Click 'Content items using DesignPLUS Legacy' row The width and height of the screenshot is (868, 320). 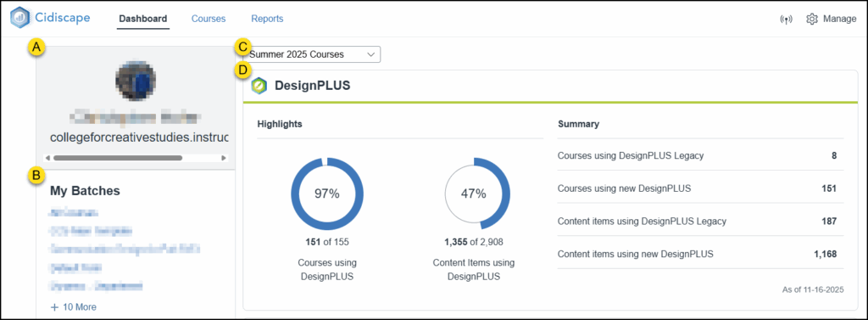click(x=700, y=222)
